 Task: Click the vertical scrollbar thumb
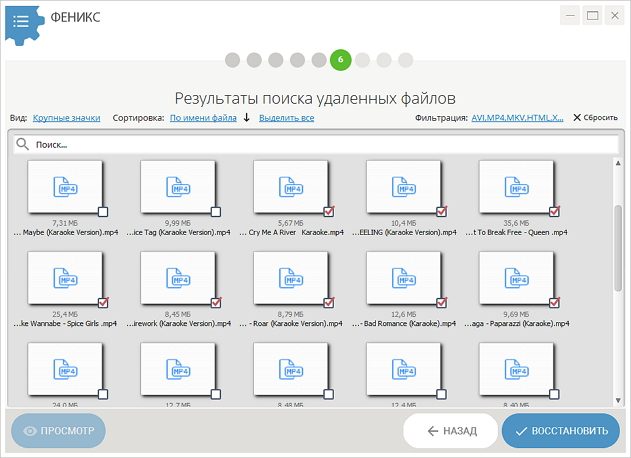618,248
